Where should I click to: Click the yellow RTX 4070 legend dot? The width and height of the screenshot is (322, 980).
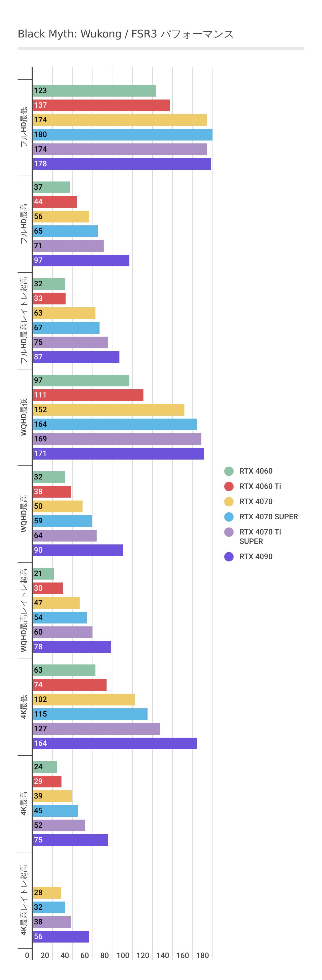(229, 501)
